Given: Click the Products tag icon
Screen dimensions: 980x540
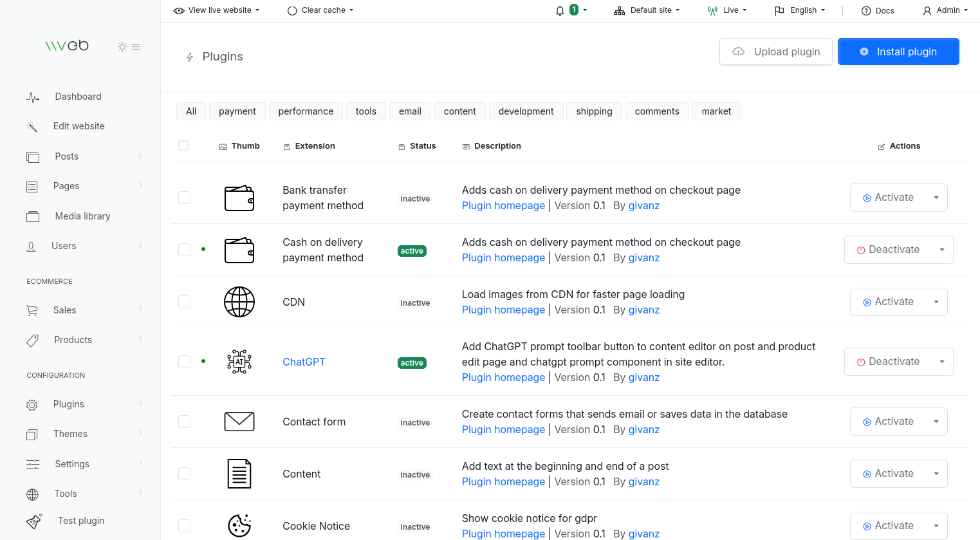Looking at the screenshot, I should [x=32, y=340].
